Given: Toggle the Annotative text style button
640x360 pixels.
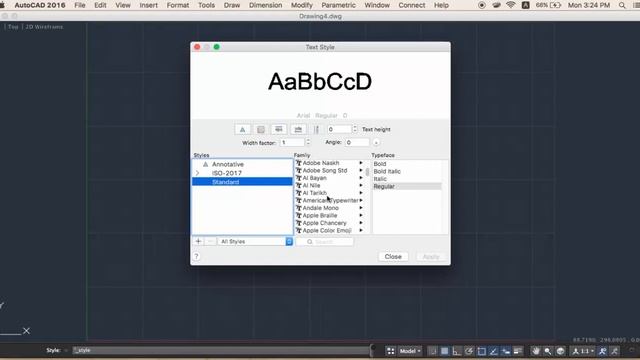Looking at the screenshot, I should coord(242,129).
